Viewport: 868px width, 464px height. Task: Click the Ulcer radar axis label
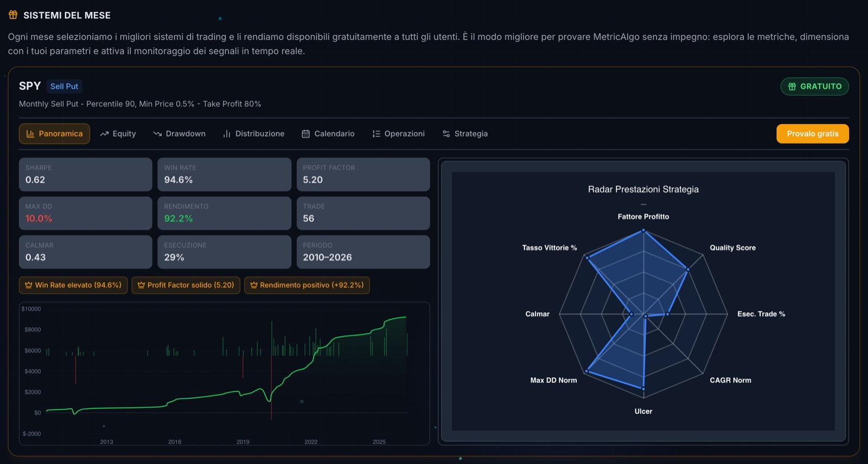643,411
